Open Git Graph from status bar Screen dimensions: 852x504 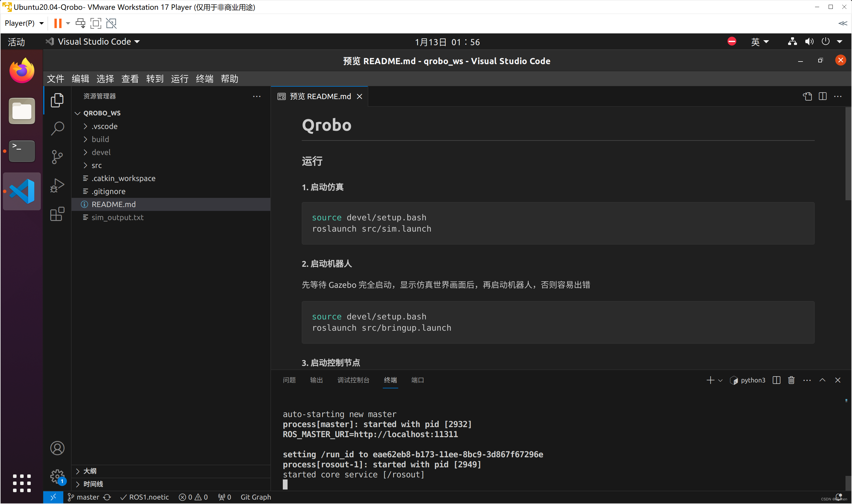point(256,497)
